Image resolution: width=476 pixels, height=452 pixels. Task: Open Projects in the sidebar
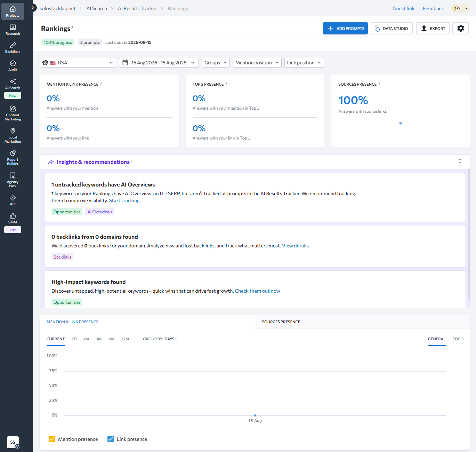pyautogui.click(x=13, y=11)
